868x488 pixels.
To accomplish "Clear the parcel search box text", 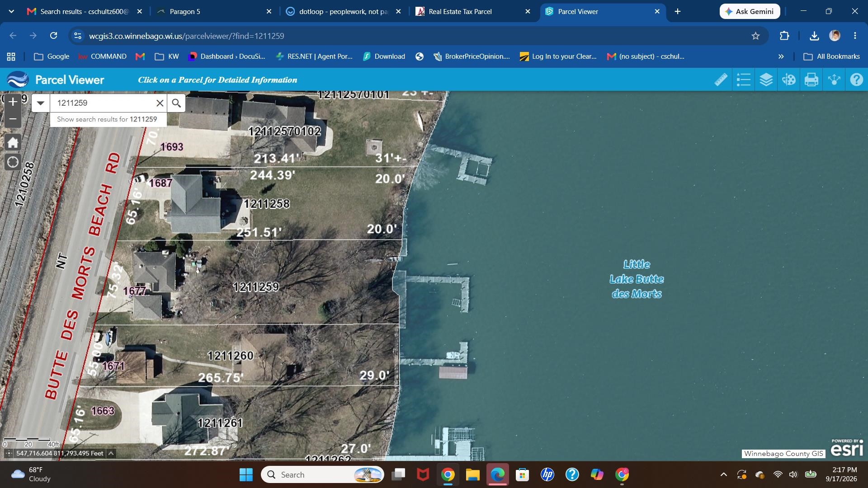I will [x=160, y=103].
